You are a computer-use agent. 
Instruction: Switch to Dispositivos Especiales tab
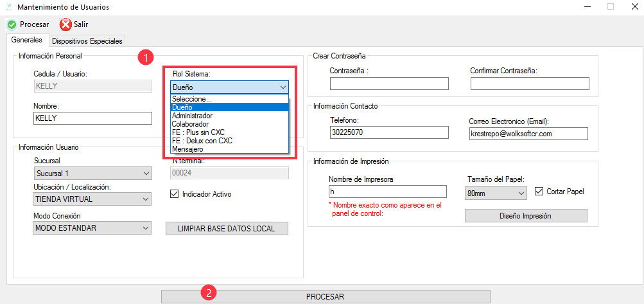87,41
